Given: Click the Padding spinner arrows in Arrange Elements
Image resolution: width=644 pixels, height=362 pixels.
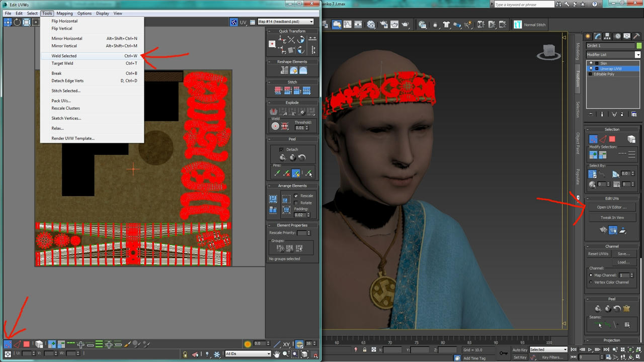Looking at the screenshot, I should click(x=308, y=215).
